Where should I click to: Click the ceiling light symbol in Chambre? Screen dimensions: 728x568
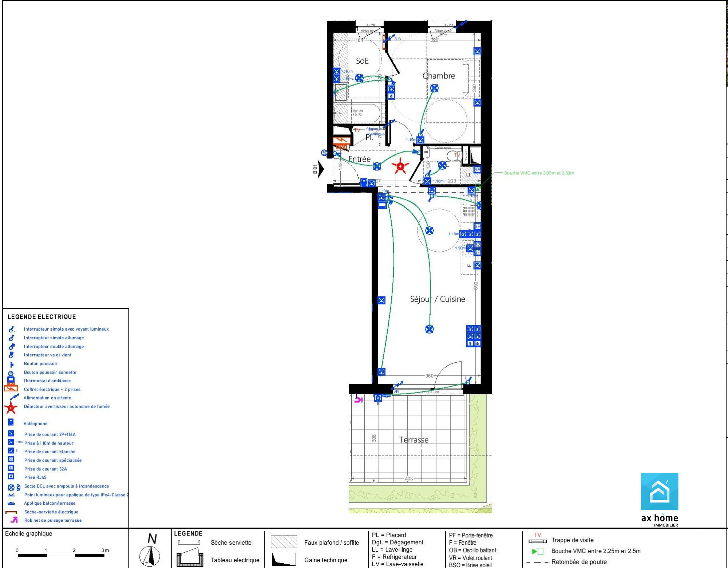coord(434,88)
